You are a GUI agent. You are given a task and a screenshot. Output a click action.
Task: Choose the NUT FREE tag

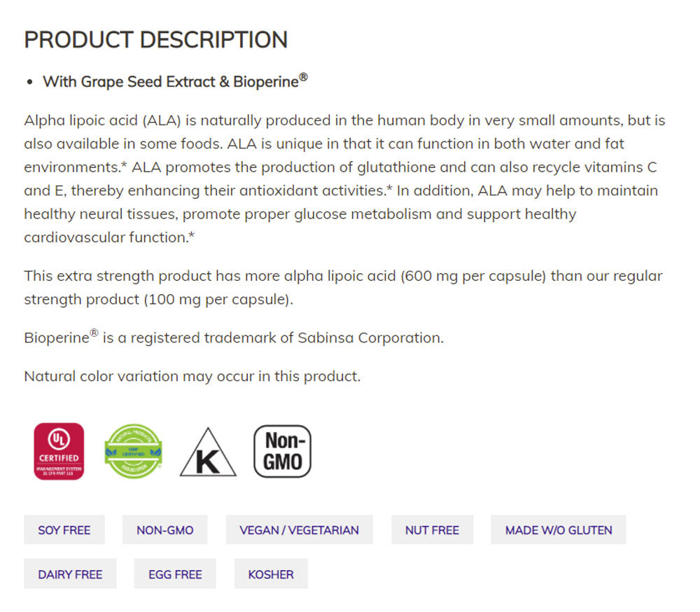432,530
